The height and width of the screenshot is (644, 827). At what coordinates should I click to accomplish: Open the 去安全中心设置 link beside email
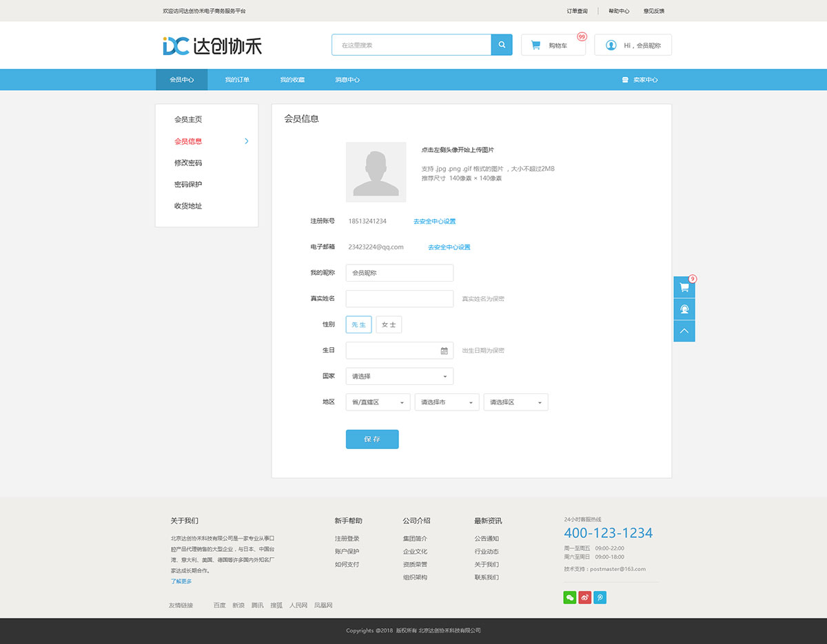tap(449, 247)
